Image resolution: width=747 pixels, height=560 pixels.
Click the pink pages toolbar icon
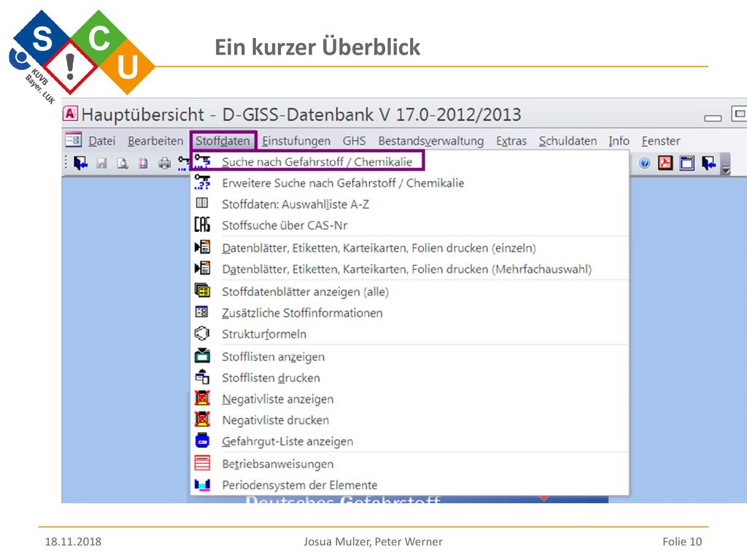point(144,163)
